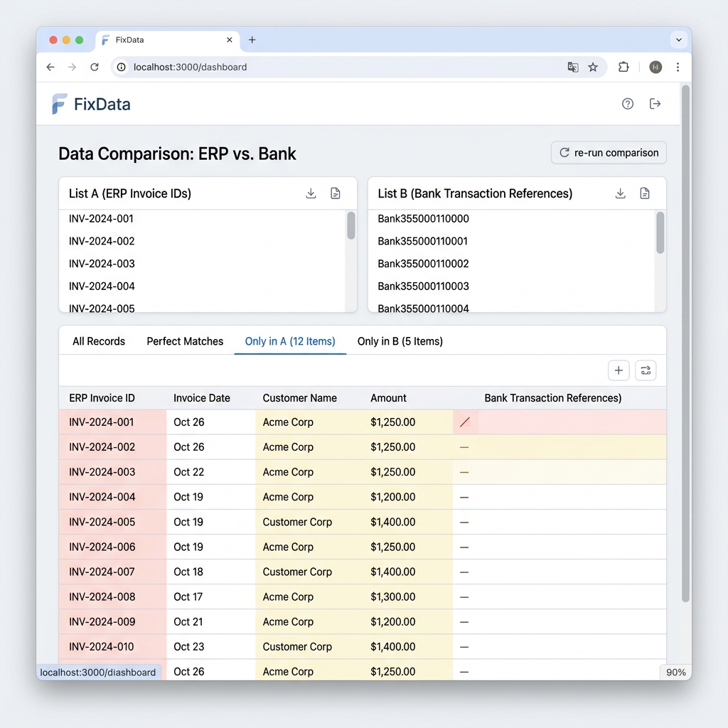Image resolution: width=728 pixels, height=728 pixels.
Task: Reload the page with the refresh icon
Action: (95, 67)
